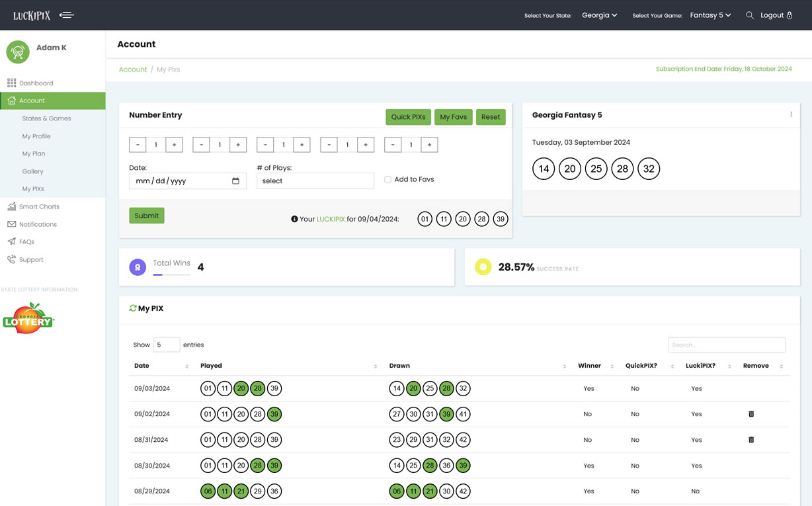Image resolution: width=812 pixels, height=506 pixels.
Task: Click the Account home icon
Action: (11, 101)
